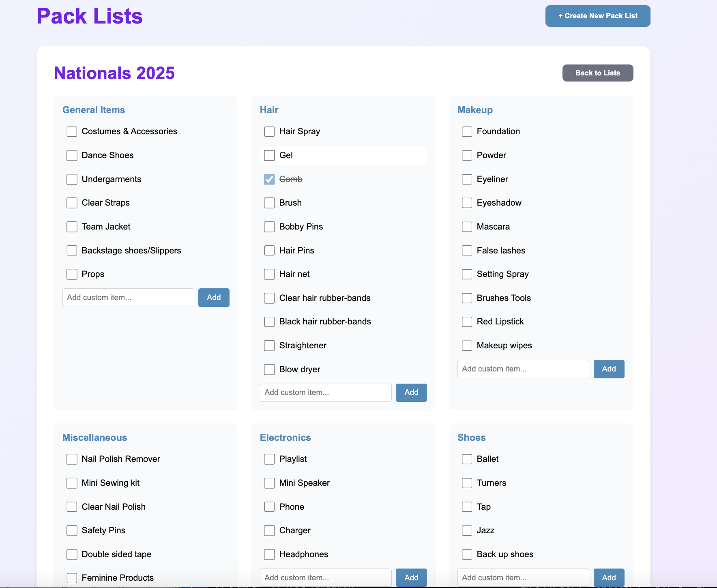Screen dimensions: 717x588
Task: Mark the Charger as packed
Action: point(269,530)
